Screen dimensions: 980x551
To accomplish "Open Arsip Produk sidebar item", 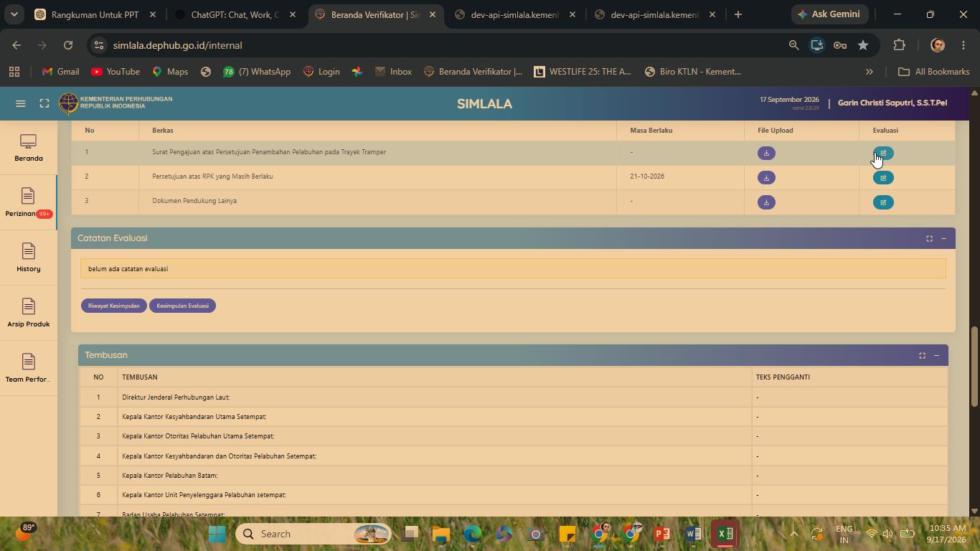I will tap(29, 313).
